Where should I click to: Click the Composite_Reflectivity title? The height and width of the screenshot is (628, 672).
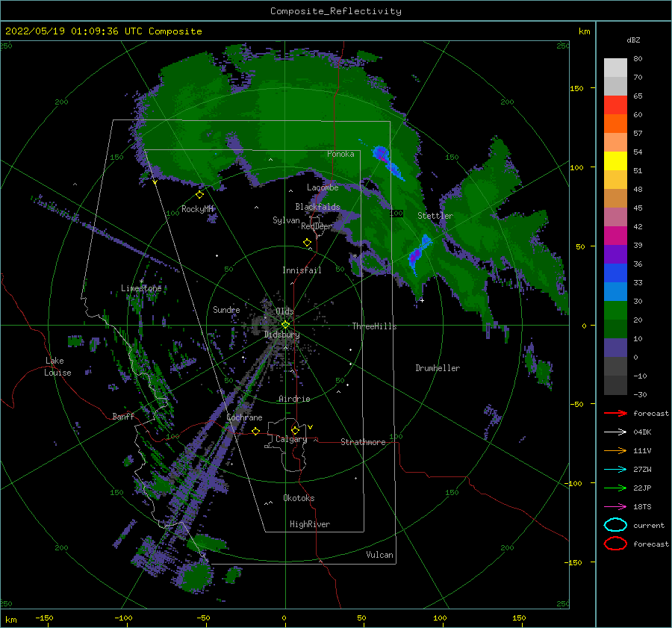click(336, 11)
